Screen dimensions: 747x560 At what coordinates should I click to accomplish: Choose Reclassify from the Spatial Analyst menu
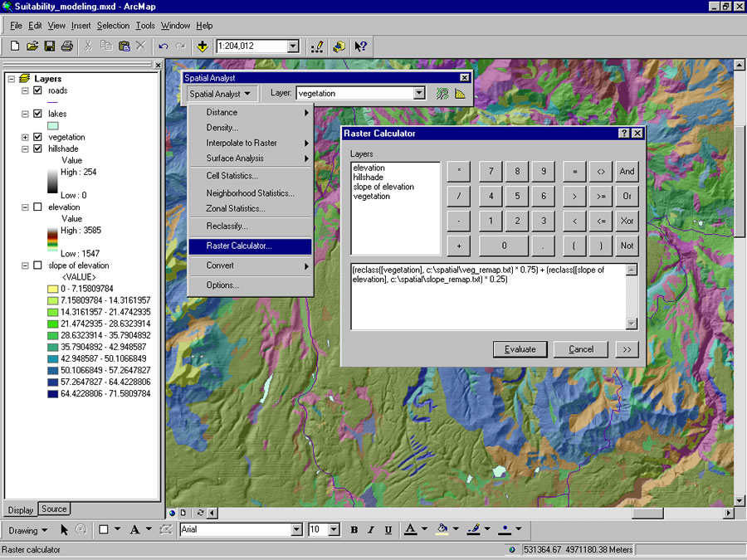227,226
